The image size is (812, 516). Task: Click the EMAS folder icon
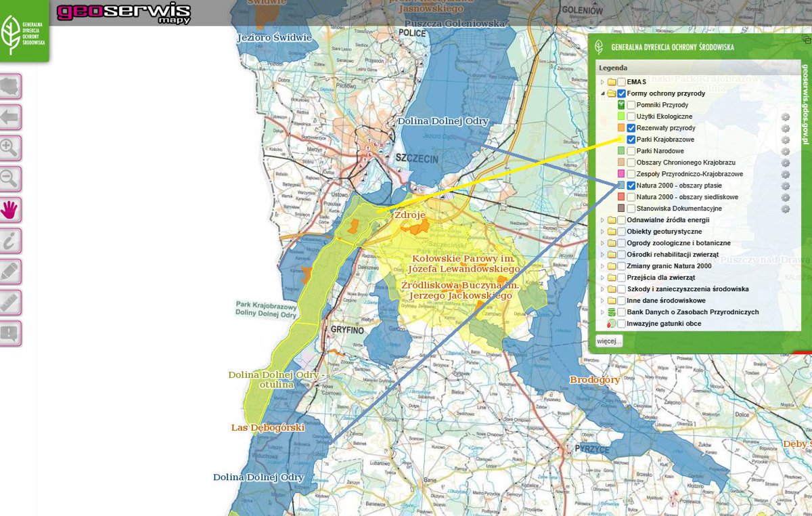[x=612, y=82]
